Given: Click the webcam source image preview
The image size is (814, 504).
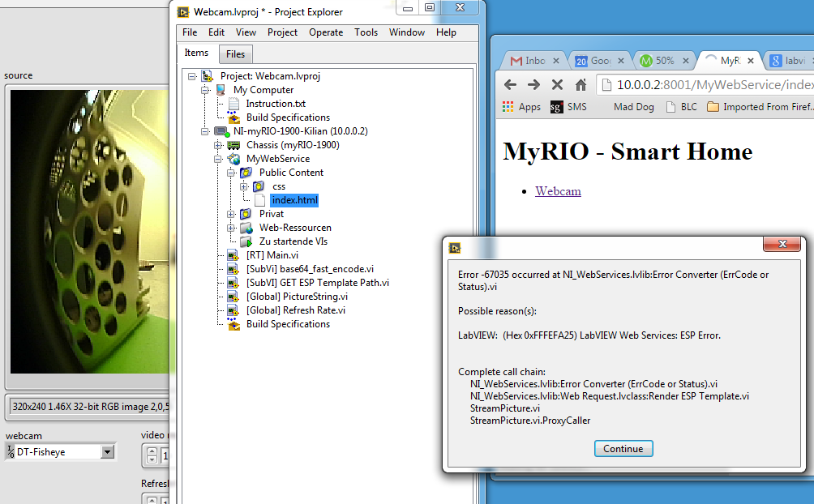Looking at the screenshot, I should click(x=89, y=232).
